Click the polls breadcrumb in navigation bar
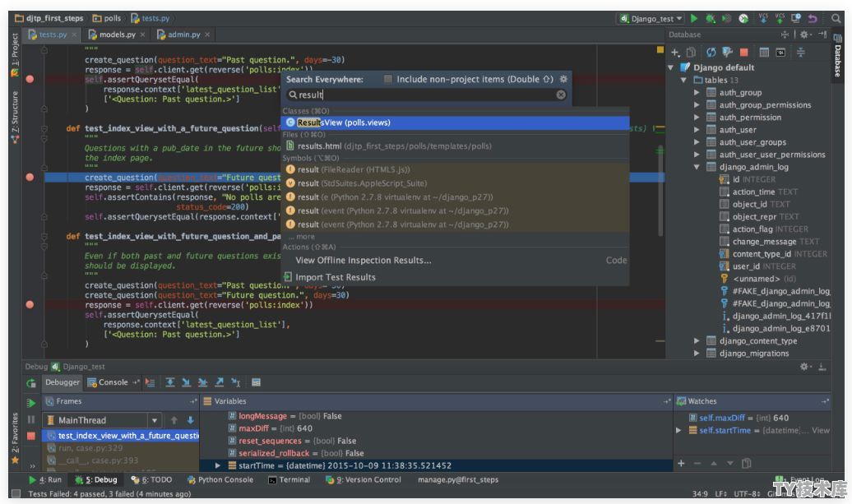852x504 pixels. [107, 18]
